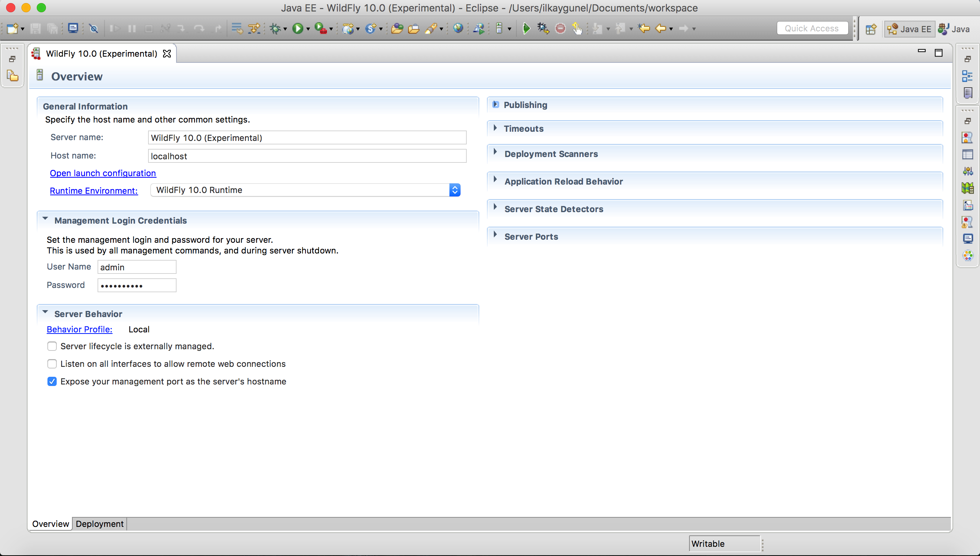Image resolution: width=980 pixels, height=556 pixels.
Task: Collapse Management Login Credentials section
Action: tap(45, 219)
